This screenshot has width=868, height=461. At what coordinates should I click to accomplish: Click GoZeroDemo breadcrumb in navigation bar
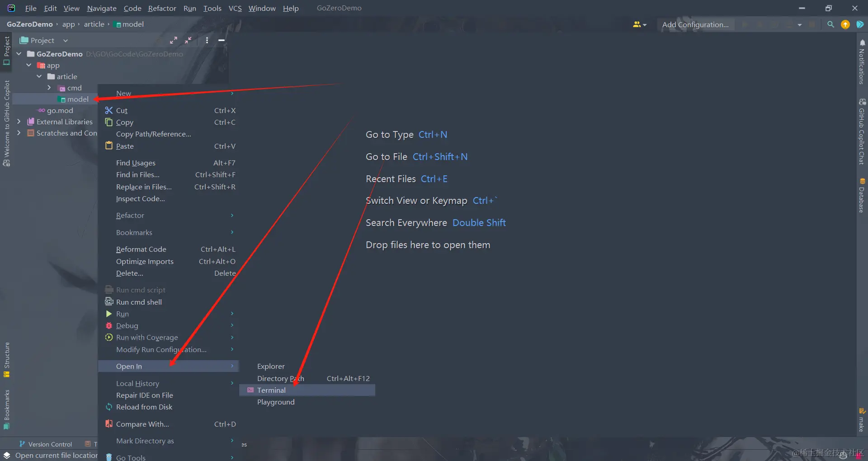pos(30,24)
